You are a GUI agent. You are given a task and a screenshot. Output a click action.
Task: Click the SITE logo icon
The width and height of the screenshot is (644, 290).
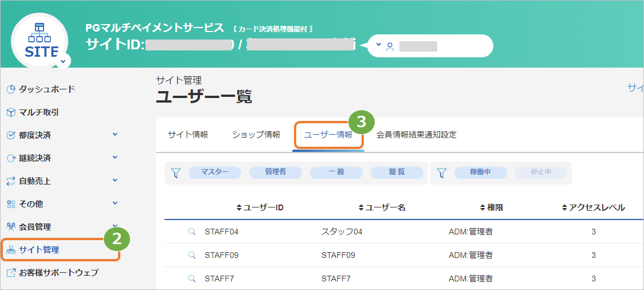click(40, 40)
